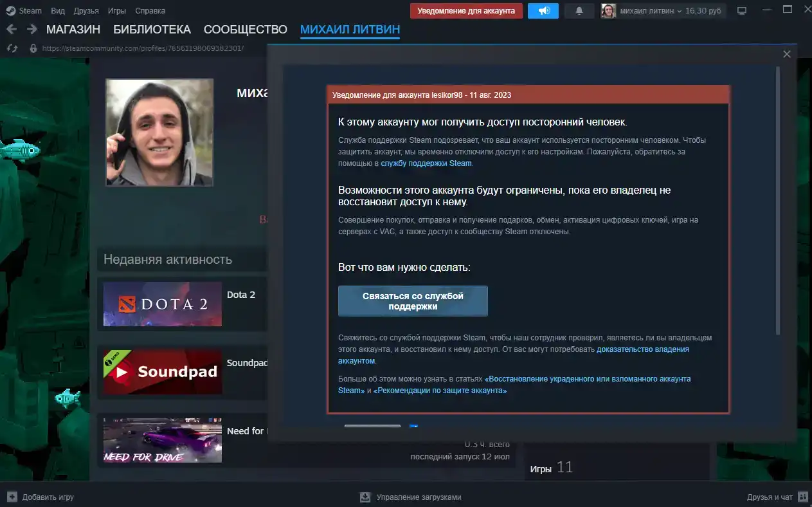Viewport: 812px width, 507px height.
Task: Close the account alert dialog with X
Action: click(x=787, y=54)
